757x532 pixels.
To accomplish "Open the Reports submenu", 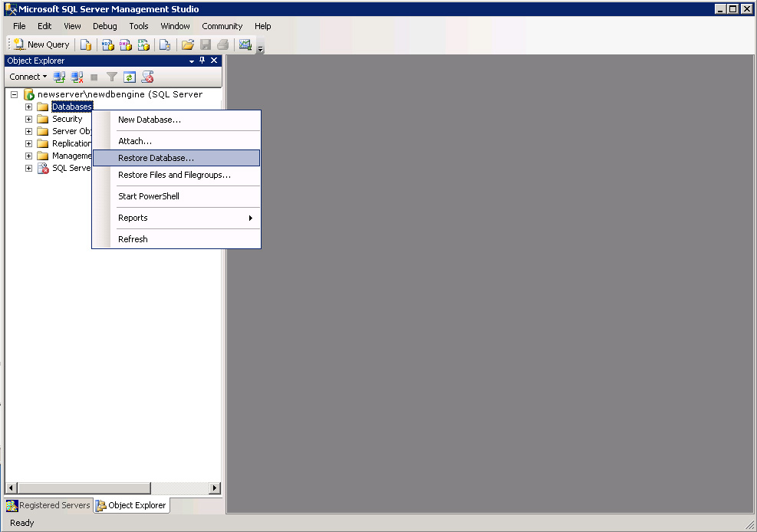I will [176, 218].
